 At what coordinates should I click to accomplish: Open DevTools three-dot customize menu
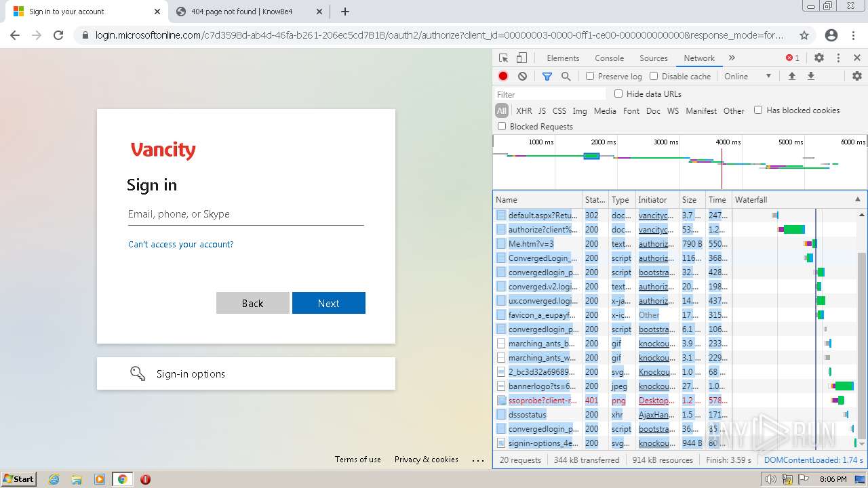coord(838,58)
